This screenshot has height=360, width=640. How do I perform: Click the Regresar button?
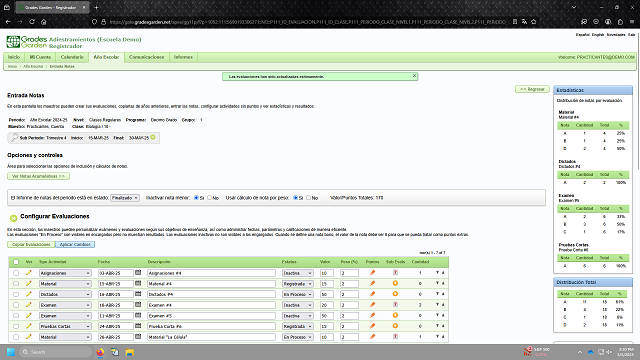tap(532, 89)
